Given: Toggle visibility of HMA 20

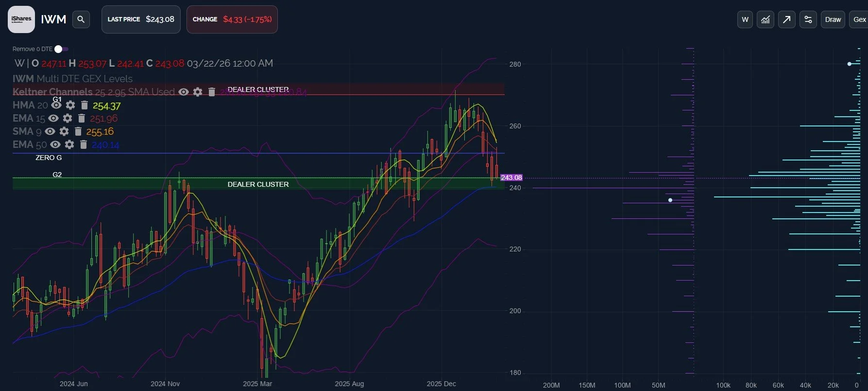Looking at the screenshot, I should coord(56,105).
